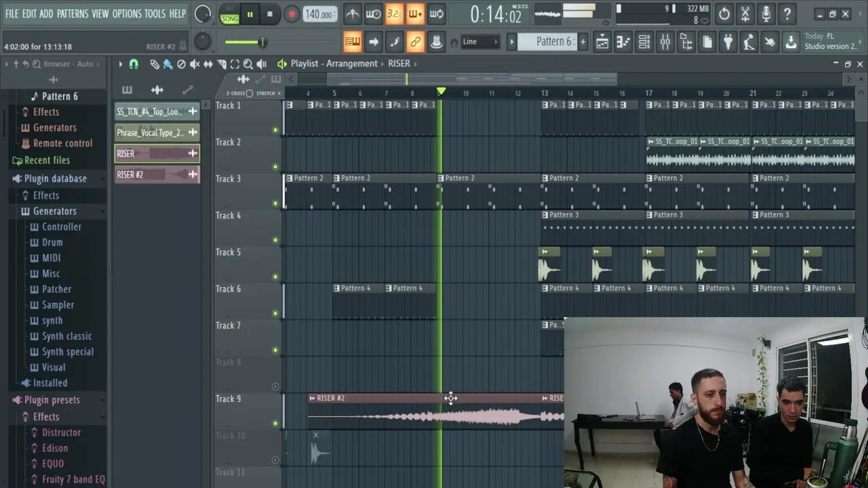
Task: Click the one-click audio recording microphone icon
Action: pyautogui.click(x=766, y=14)
